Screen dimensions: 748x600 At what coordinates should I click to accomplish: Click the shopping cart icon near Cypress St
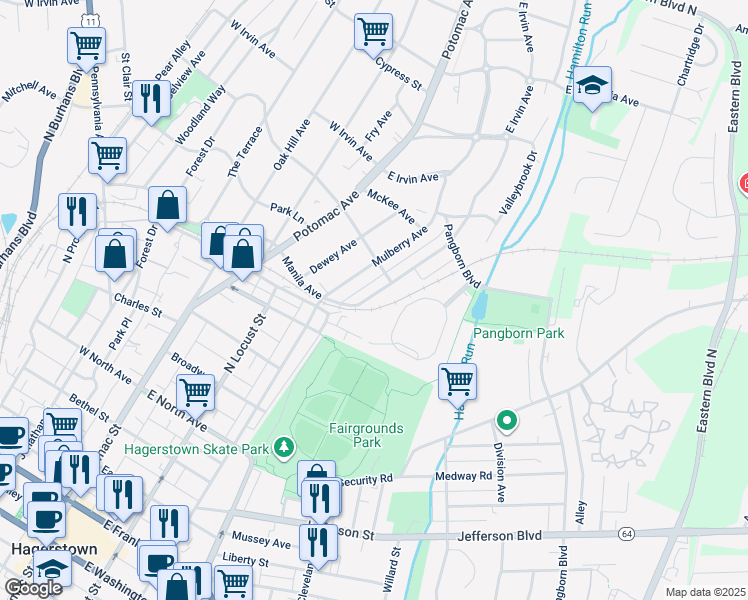point(373,31)
